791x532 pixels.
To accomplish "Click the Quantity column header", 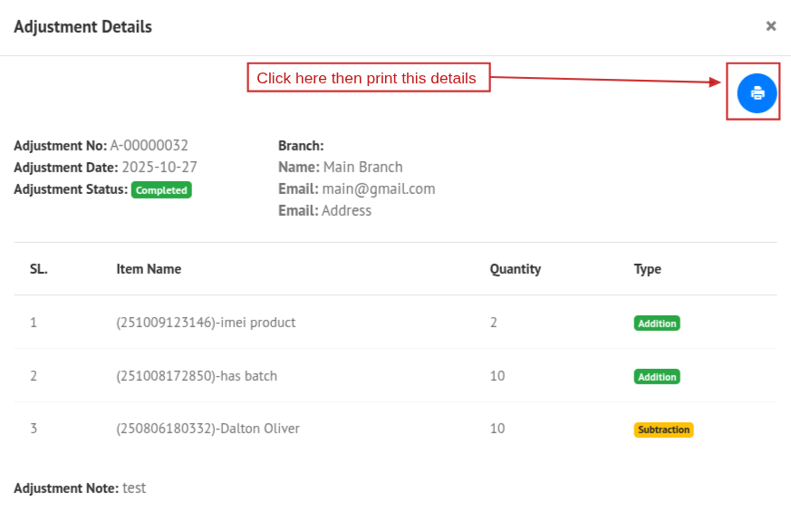I will click(x=515, y=269).
